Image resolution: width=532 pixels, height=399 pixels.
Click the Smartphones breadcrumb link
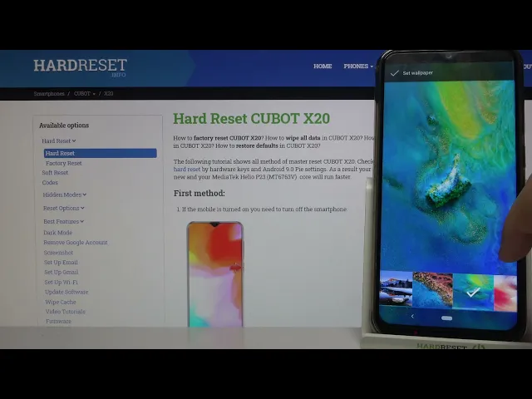[x=49, y=94]
